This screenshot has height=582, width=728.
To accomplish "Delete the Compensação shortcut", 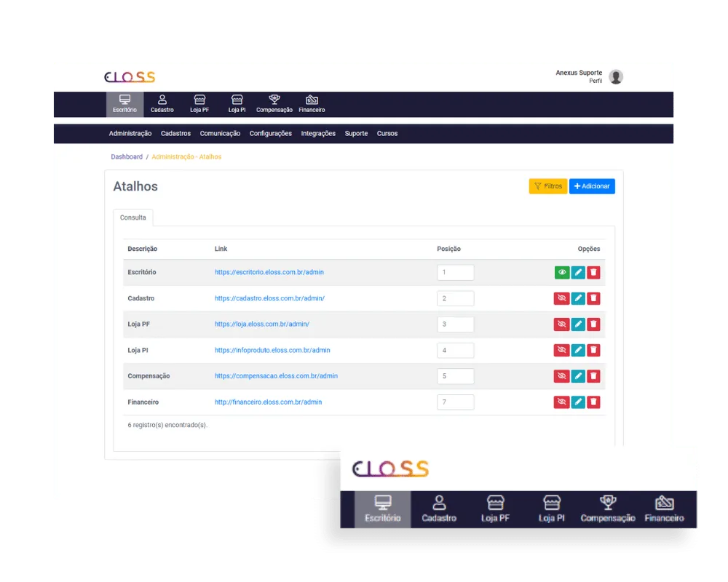I will click(x=593, y=376).
